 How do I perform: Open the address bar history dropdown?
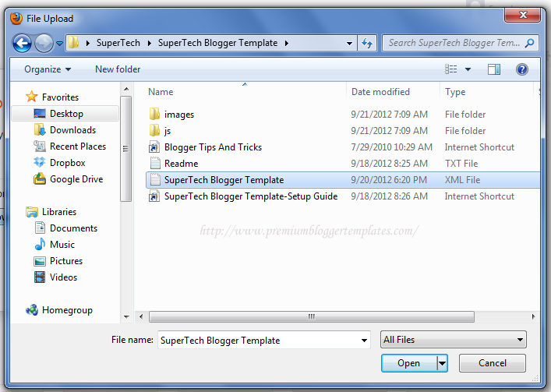click(349, 43)
